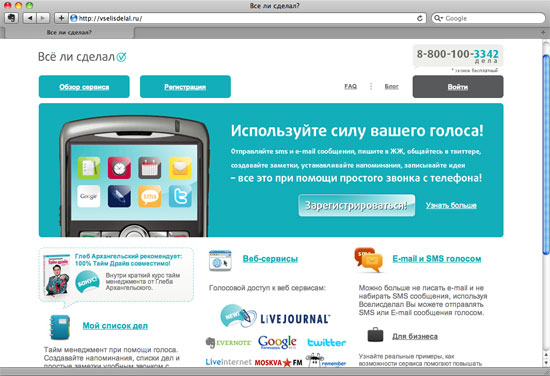Viewport: 550px width, 376px height.
Task: Click the browser forward arrow
Action: [x=42, y=18]
